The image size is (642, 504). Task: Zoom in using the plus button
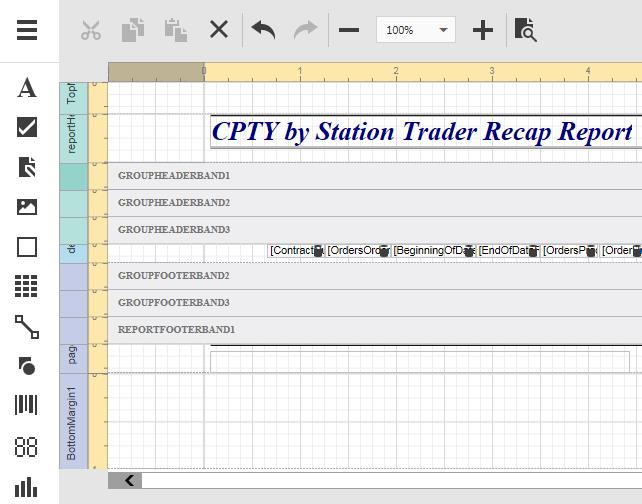(x=483, y=30)
